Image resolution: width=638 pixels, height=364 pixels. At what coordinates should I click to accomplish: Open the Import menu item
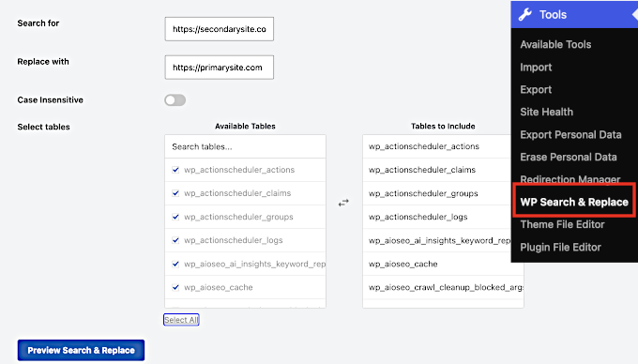[536, 68]
